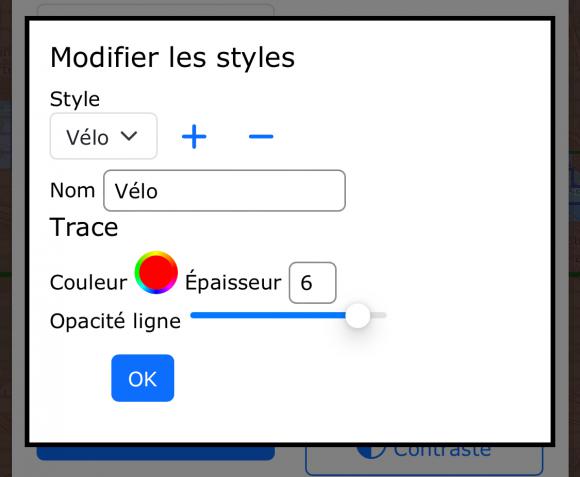Click the grey unfilled end of opacity slider

coord(378,315)
